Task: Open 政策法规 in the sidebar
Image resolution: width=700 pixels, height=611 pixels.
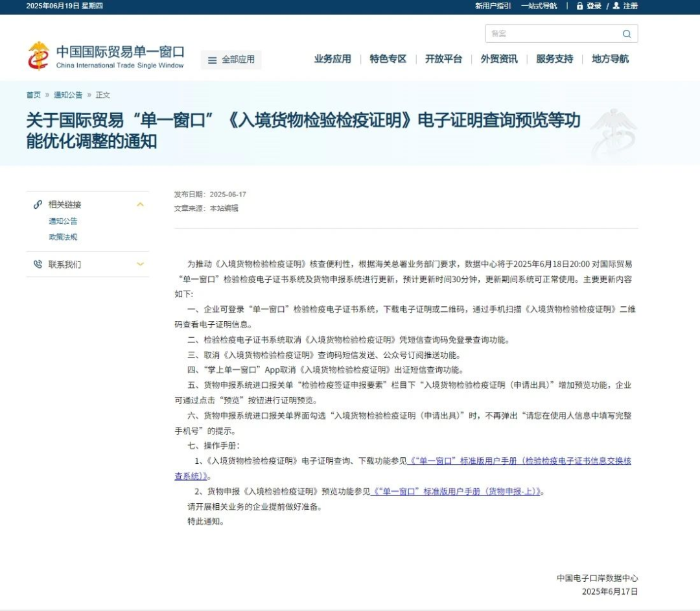Action: (x=63, y=237)
